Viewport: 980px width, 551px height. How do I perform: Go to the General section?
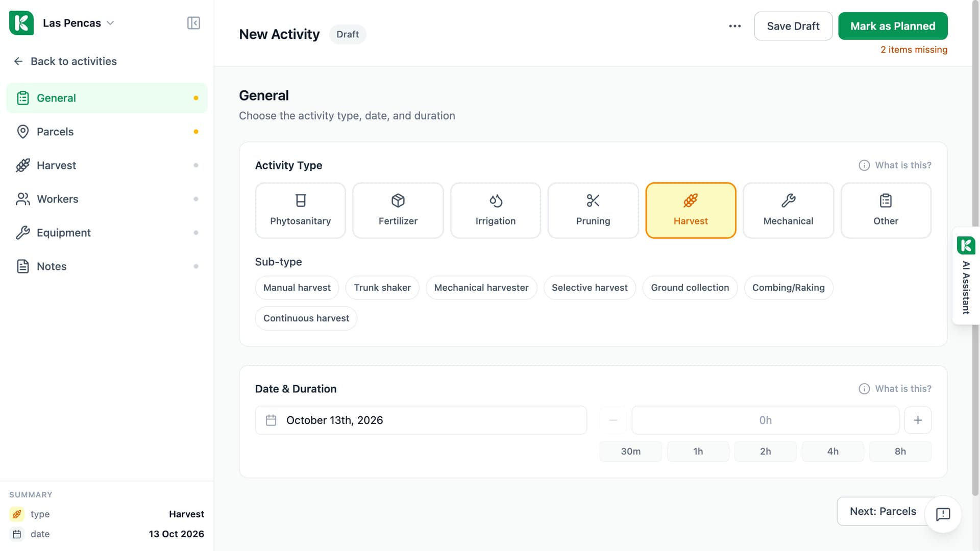click(x=107, y=98)
